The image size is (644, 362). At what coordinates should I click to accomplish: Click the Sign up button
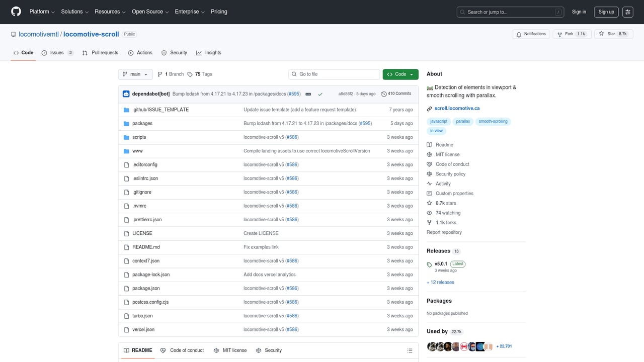click(606, 12)
